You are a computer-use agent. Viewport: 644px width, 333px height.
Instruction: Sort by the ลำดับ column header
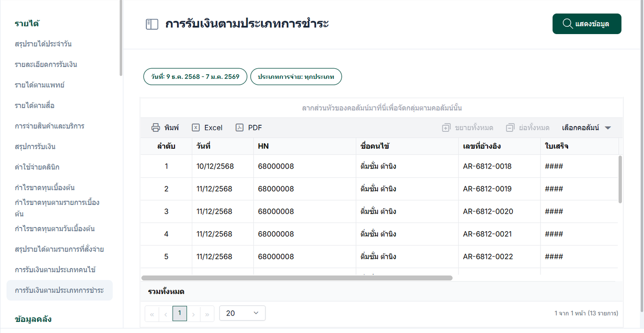click(x=166, y=146)
